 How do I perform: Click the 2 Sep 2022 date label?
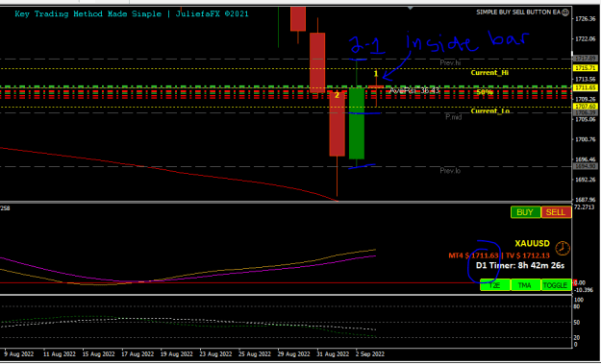pos(370,354)
